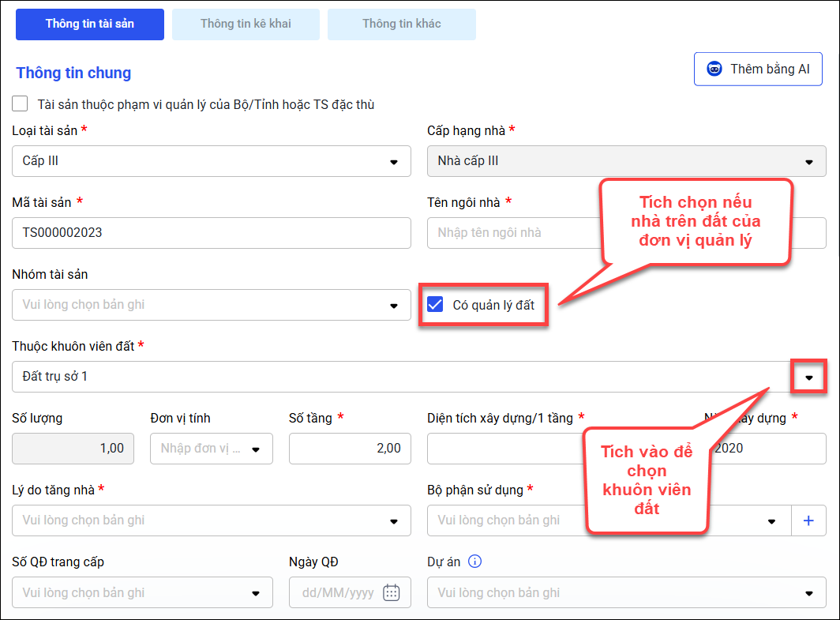Select the Thông tin tài sản tab
Screen dimensions: 840x620
[90, 24]
